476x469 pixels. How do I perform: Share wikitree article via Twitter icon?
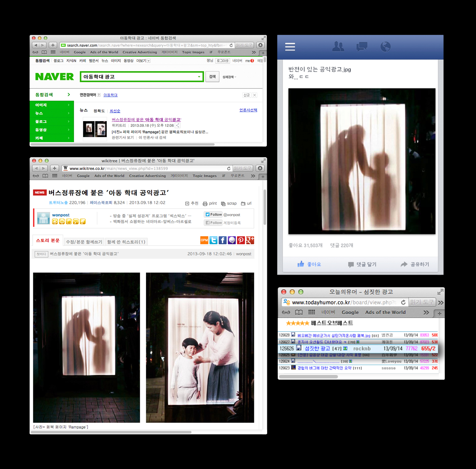[213, 240]
